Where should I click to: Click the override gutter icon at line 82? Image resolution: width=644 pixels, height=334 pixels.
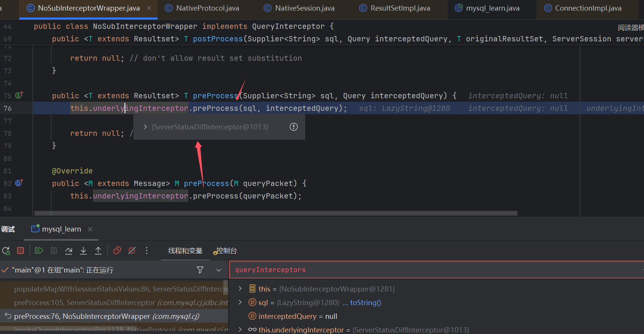click(x=19, y=183)
